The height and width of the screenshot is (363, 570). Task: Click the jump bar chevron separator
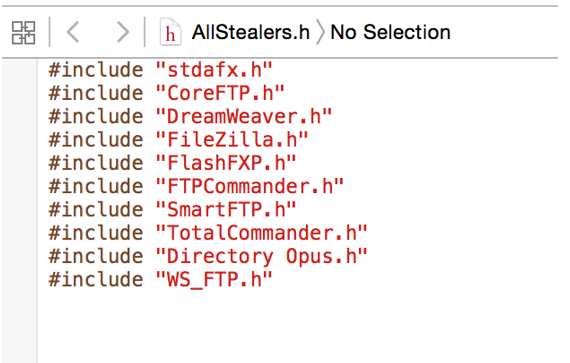320,32
